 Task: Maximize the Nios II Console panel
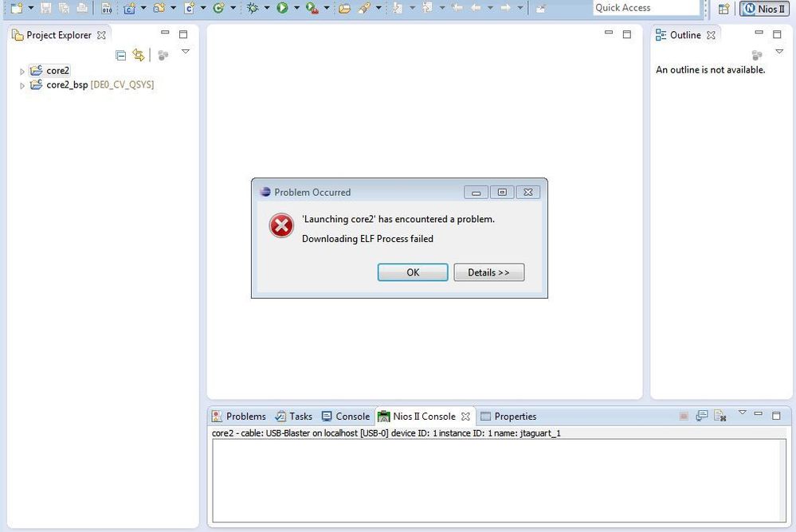click(776, 415)
